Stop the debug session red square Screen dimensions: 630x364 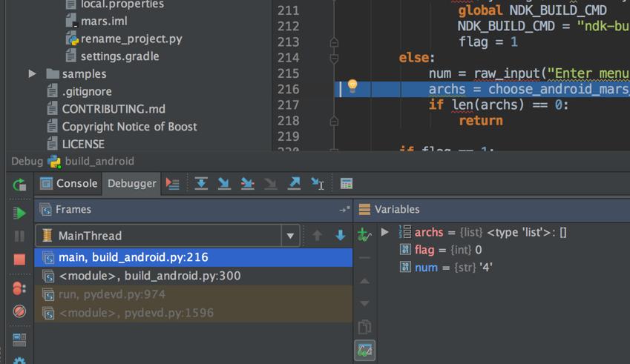pos(19,259)
